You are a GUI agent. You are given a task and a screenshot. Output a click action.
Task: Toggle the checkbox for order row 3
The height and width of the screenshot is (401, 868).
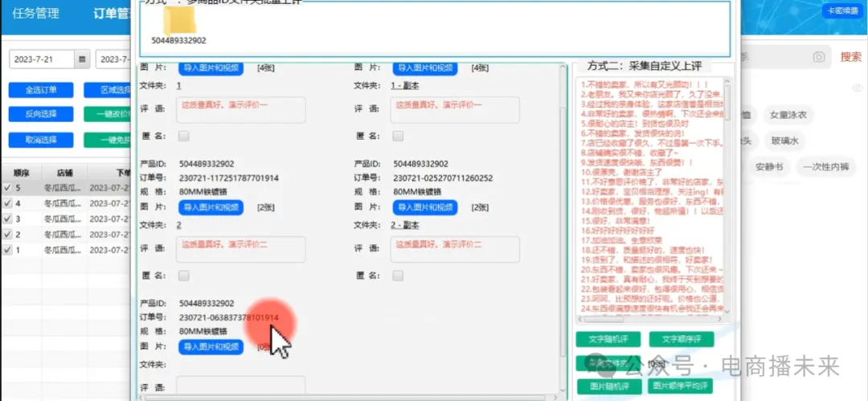coord(8,219)
